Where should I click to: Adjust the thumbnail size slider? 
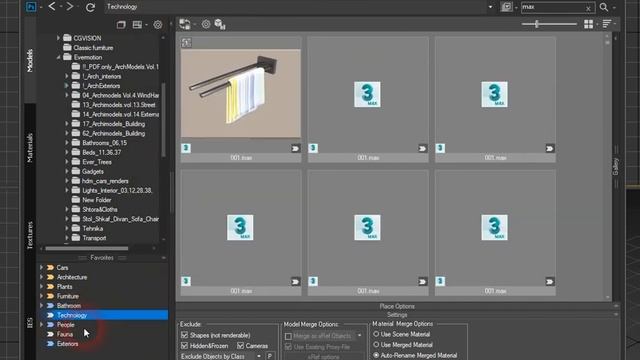coord(537,24)
